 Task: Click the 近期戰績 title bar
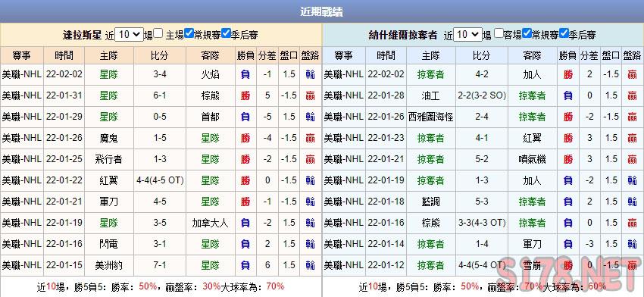point(322,11)
